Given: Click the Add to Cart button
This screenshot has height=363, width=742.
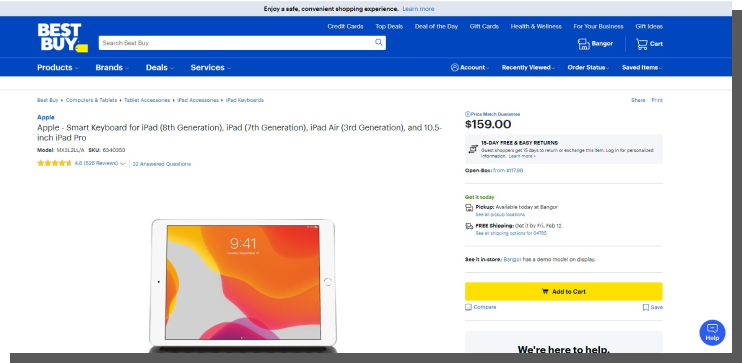Looking at the screenshot, I should [564, 292].
